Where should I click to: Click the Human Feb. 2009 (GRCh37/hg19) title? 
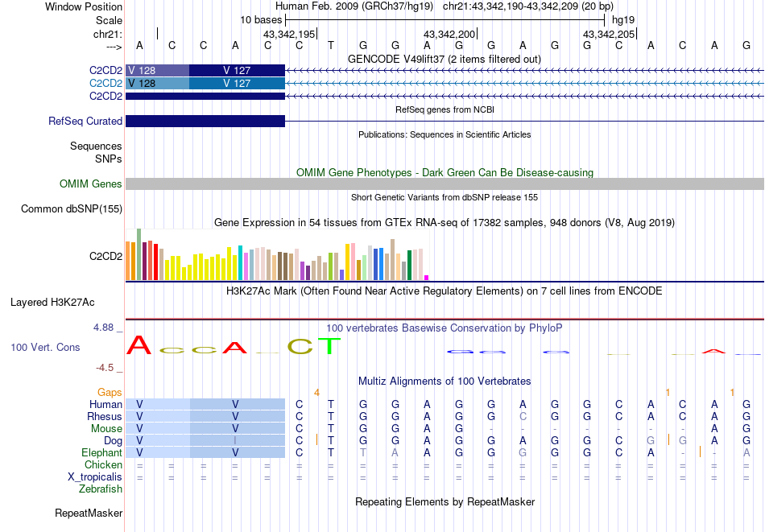coord(354,6)
